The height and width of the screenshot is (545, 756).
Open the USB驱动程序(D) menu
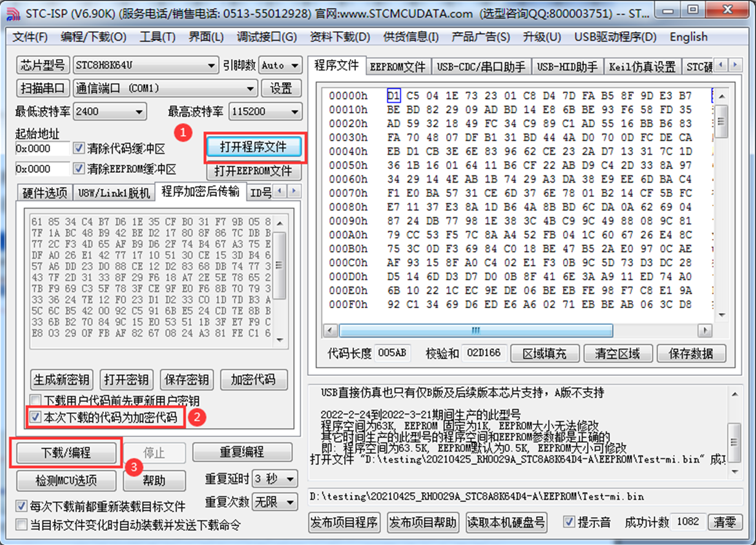[x=616, y=37]
